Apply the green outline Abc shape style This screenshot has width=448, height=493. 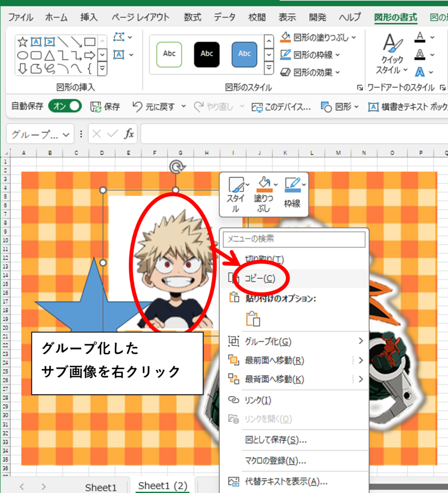[169, 54]
